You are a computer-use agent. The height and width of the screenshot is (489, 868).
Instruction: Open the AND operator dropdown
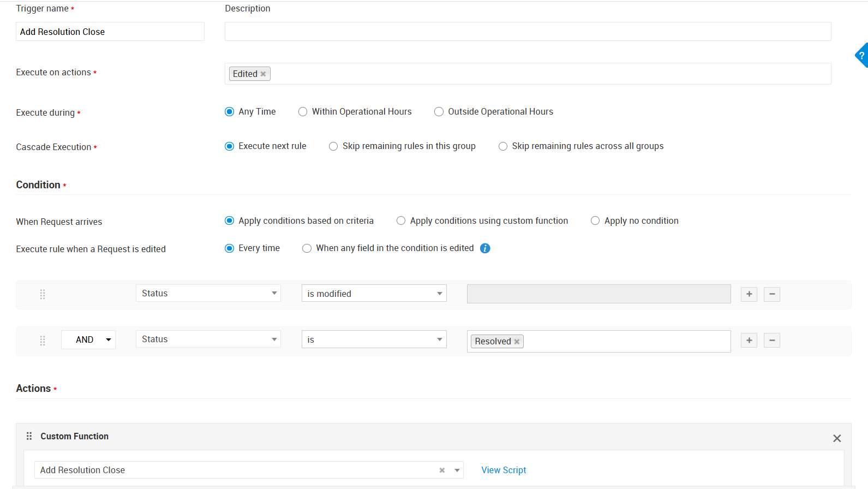[x=88, y=339]
